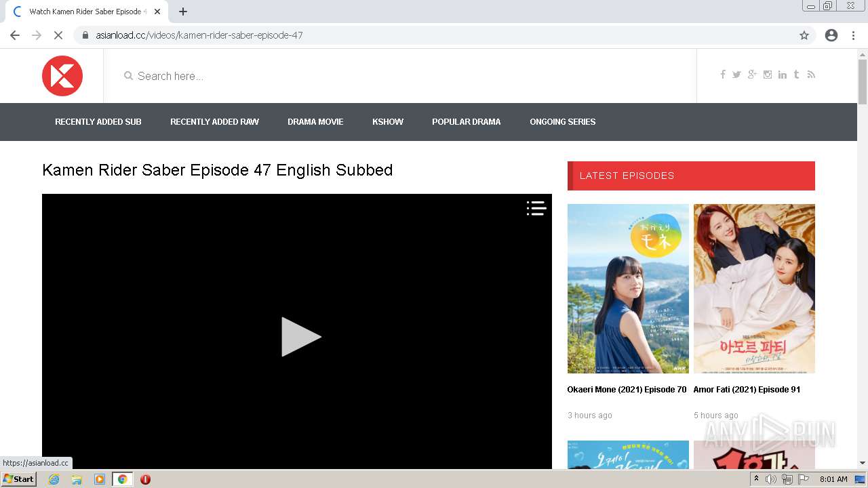Click the Latest Episodes header

point(691,176)
